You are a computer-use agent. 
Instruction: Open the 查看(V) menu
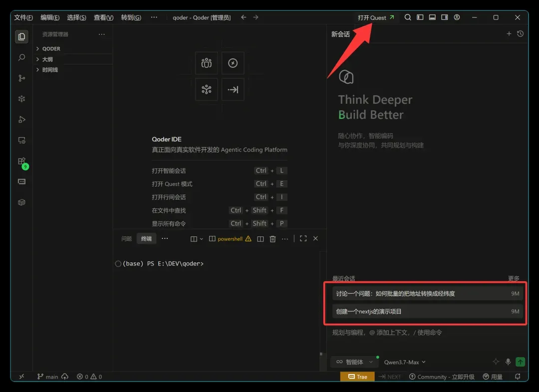tap(103, 17)
